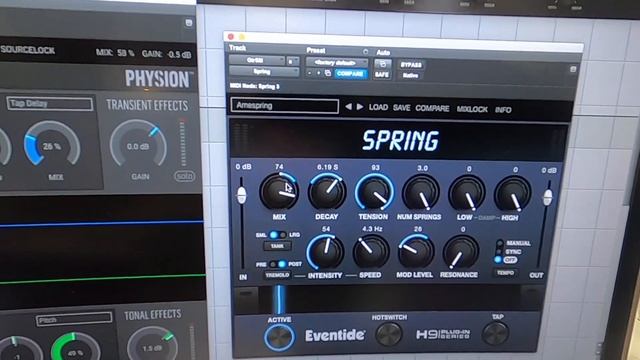
Task: Click the SPRING algorithm display
Action: (x=400, y=140)
